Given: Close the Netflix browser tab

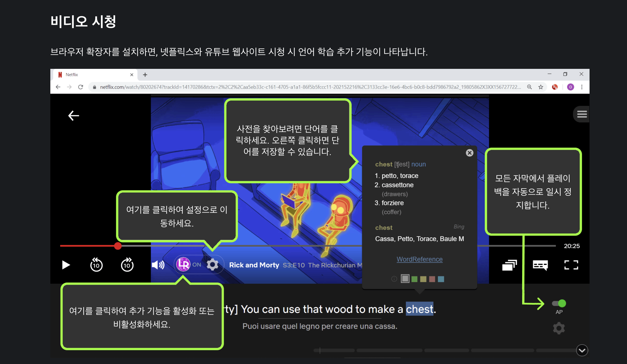Looking at the screenshot, I should [132, 75].
